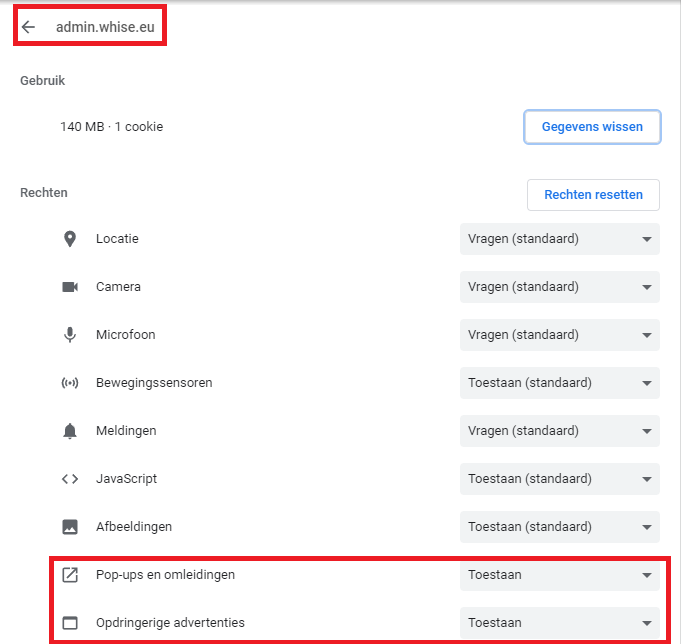Click the Locatie pin icon
Image resolution: width=681 pixels, height=644 pixels.
70,239
